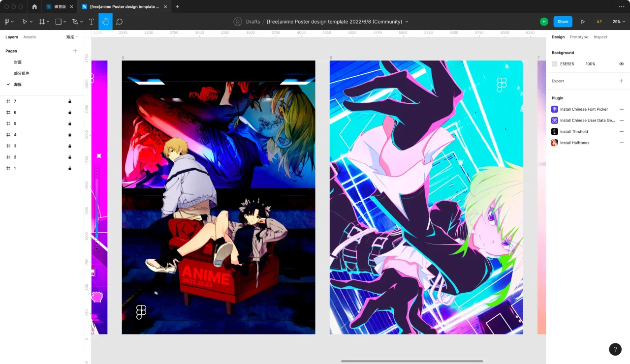Collapse pages via 海报 dropdown in Layers header
This screenshot has height=364, width=630.
[72, 37]
